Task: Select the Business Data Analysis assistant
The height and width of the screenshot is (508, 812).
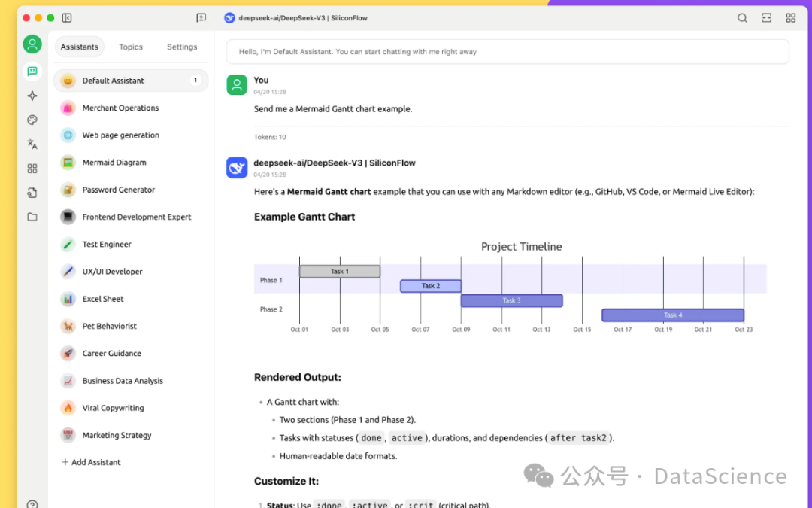Action: pyautogui.click(x=131, y=381)
